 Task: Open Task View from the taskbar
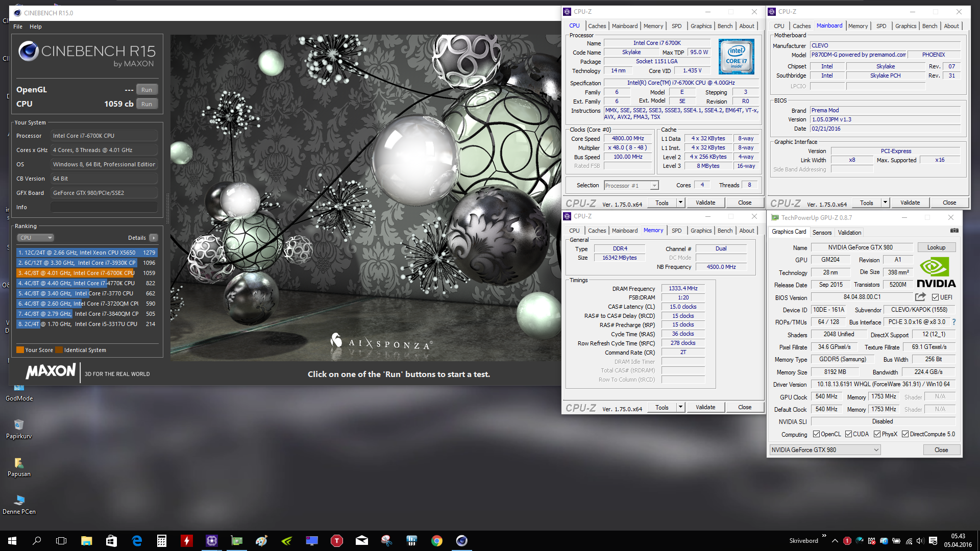tap(61, 541)
